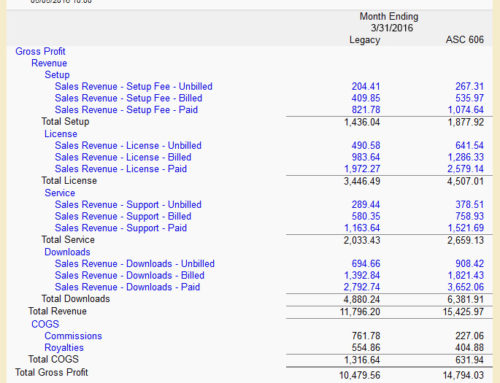Click ASC 606 amount 3,652.06
This screenshot has height=383, width=500.
(x=466, y=287)
